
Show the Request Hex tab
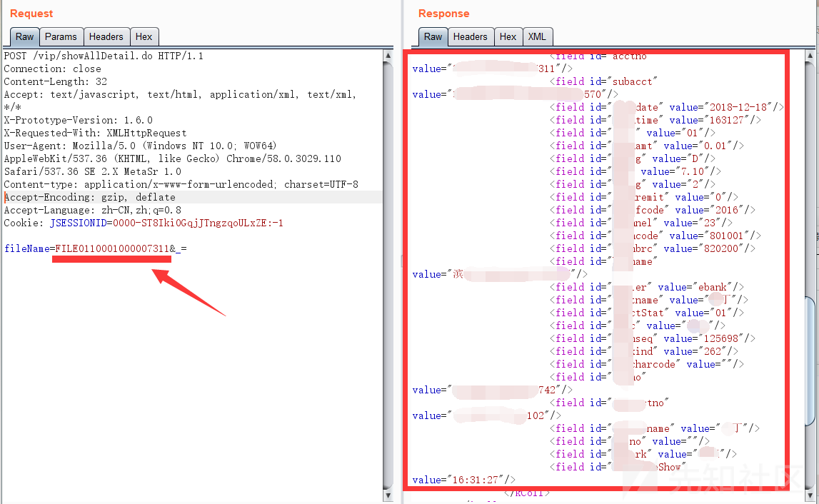144,36
